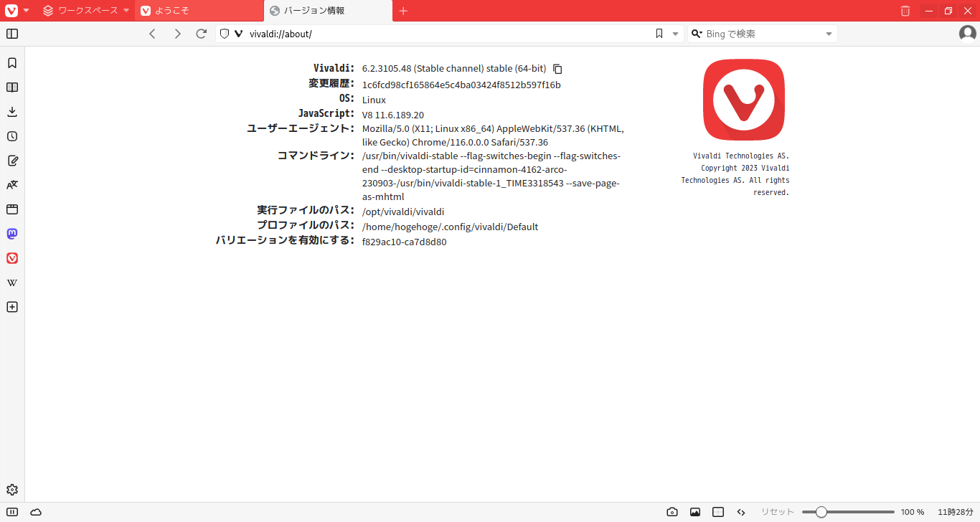
Task: Open the tracker blocker shield icon
Action: tap(224, 34)
